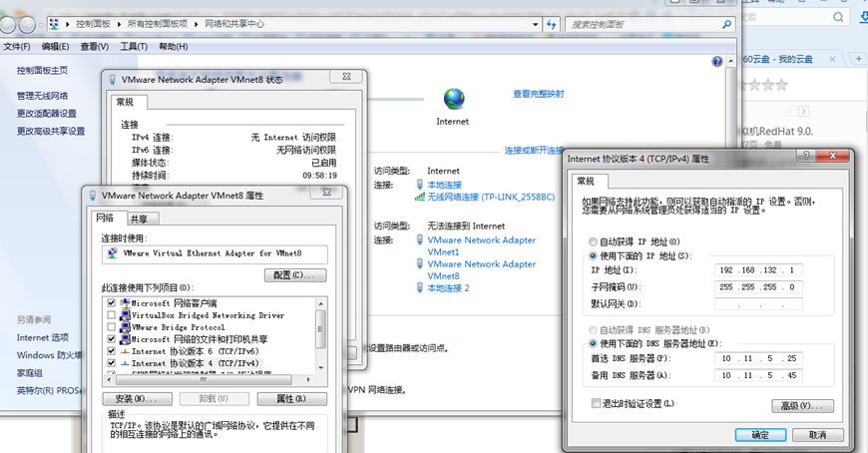
Task: Open the 编辑(E) menu
Action: 55,47
